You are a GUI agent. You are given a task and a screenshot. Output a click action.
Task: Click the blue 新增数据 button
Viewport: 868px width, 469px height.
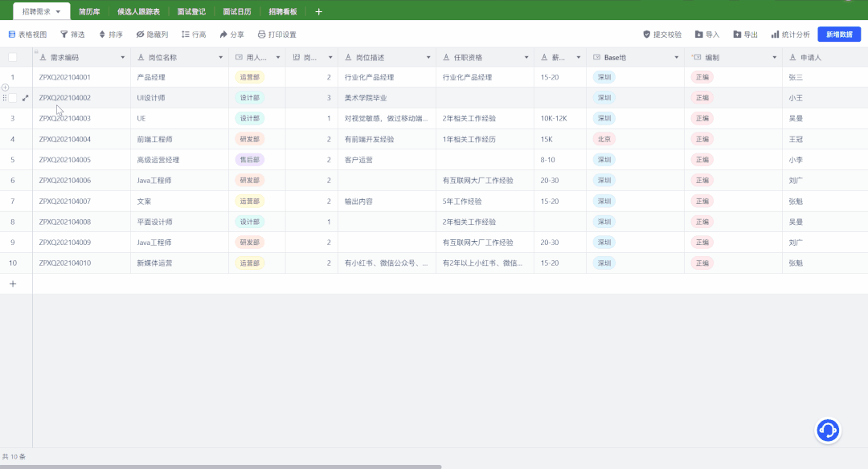839,35
